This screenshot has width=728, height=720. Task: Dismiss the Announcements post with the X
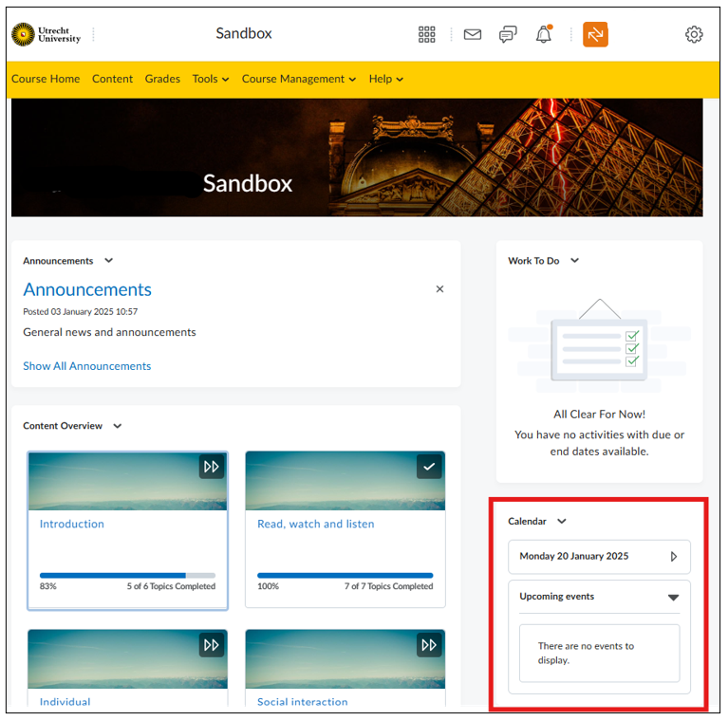(x=439, y=289)
